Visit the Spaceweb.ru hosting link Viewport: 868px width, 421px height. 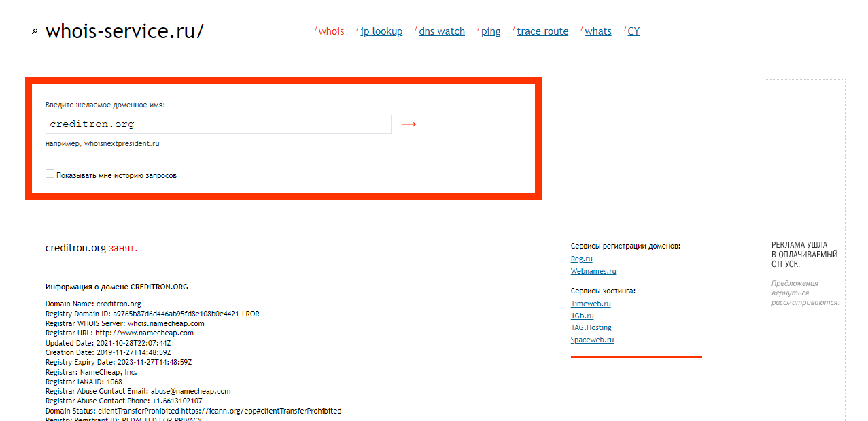tap(592, 340)
